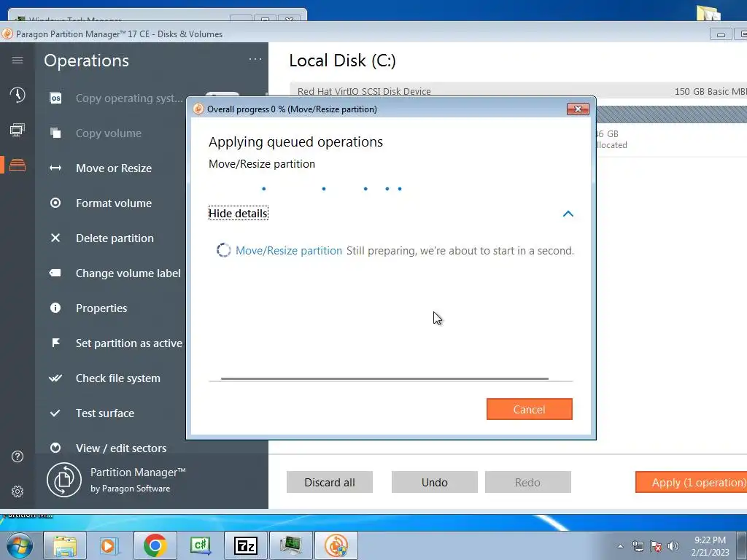Click the Test surface checkmark icon
This screenshot has width=747, height=560.
point(55,413)
